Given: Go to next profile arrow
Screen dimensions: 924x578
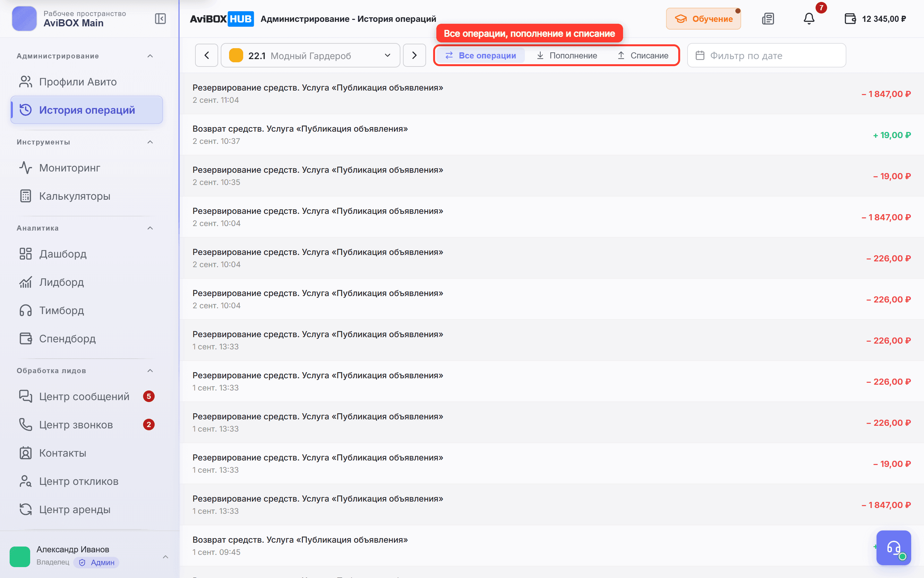Looking at the screenshot, I should [x=414, y=56].
